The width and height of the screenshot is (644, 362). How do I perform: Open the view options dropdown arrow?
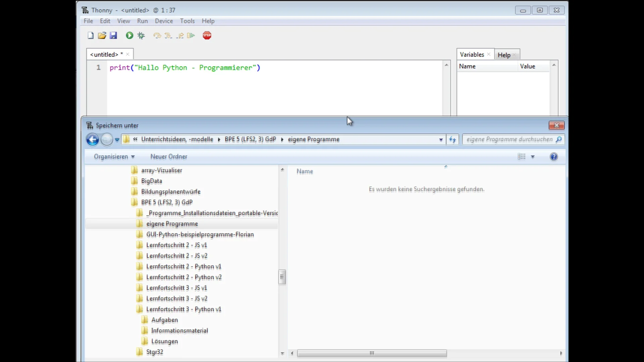pos(533,157)
